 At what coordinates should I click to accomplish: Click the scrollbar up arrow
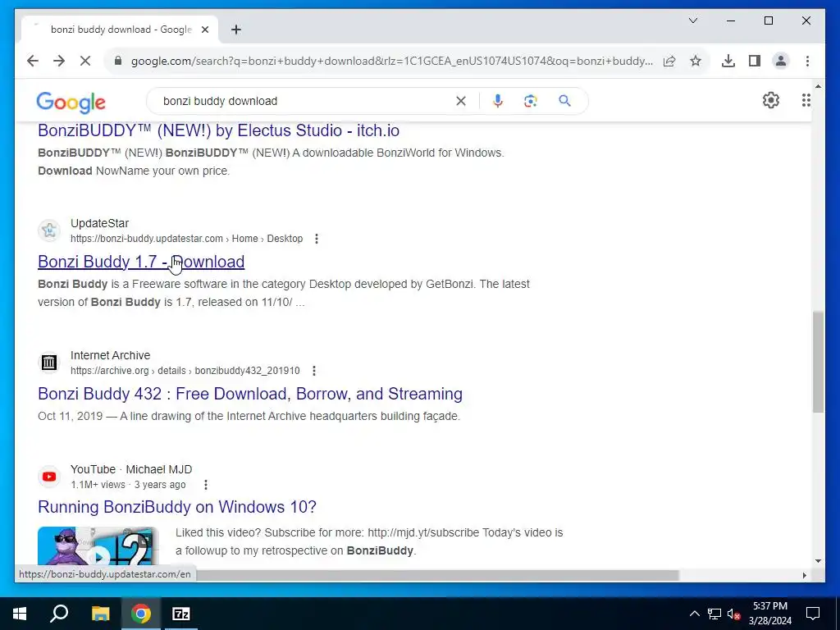coord(818,85)
